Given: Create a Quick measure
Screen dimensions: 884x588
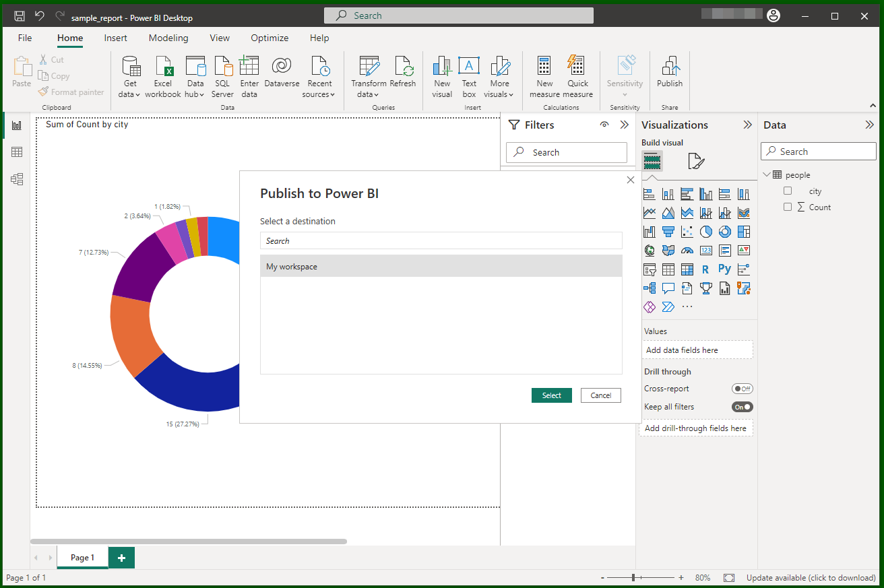Looking at the screenshot, I should click(x=577, y=77).
